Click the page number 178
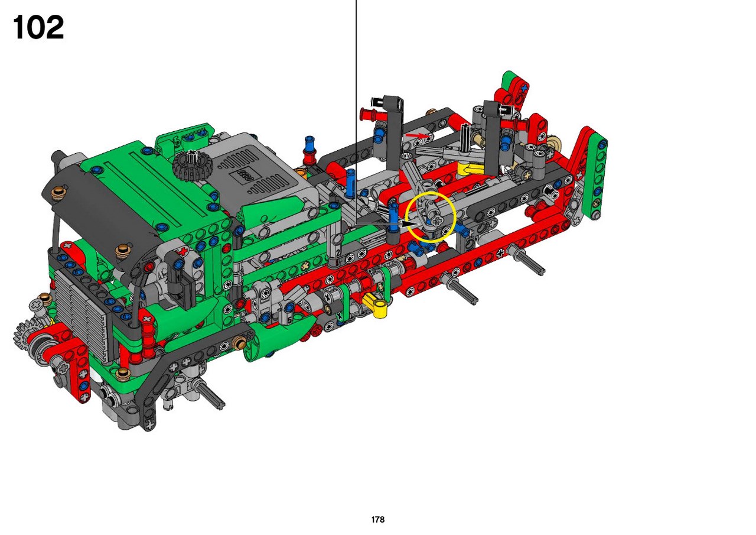This screenshot has height=535, width=756. (378, 520)
